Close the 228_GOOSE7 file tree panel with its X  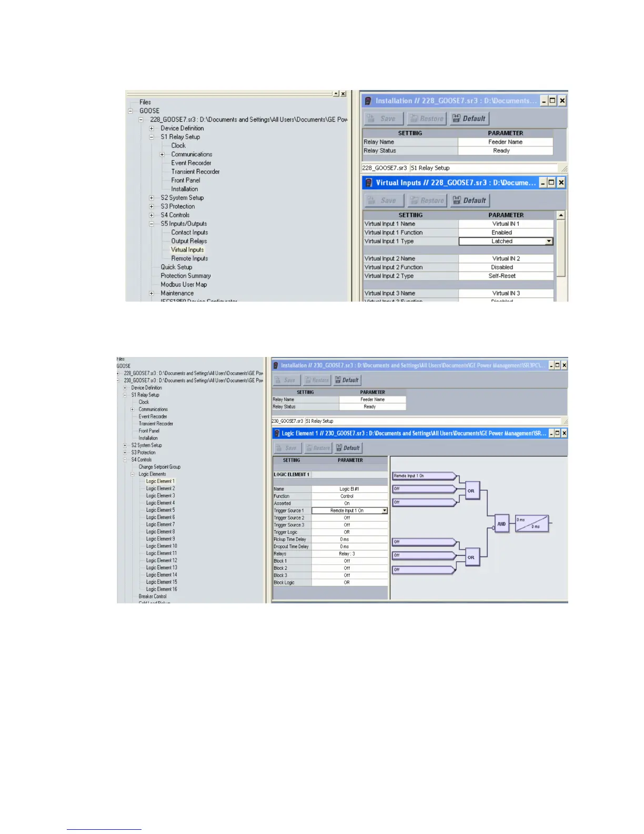343,94
